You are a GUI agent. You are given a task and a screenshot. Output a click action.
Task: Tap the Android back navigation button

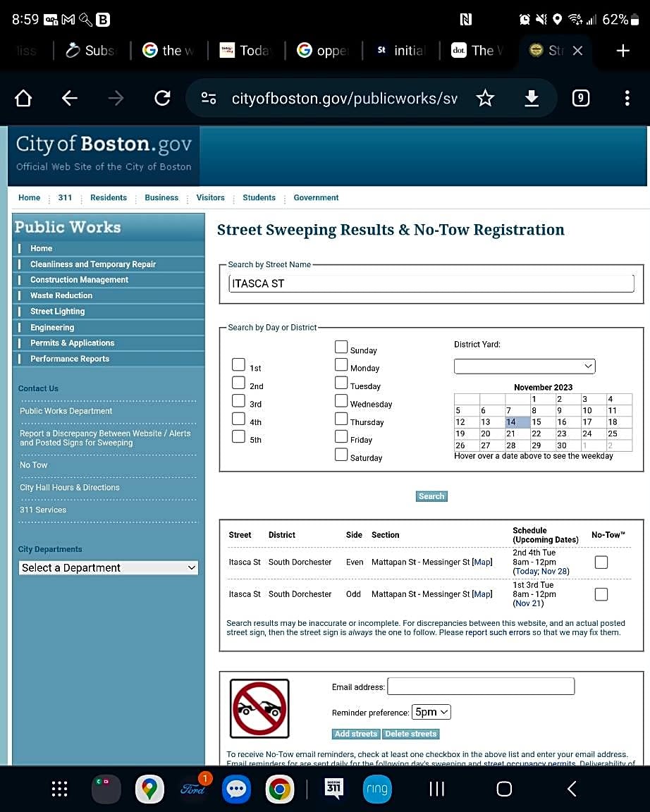coord(572,789)
